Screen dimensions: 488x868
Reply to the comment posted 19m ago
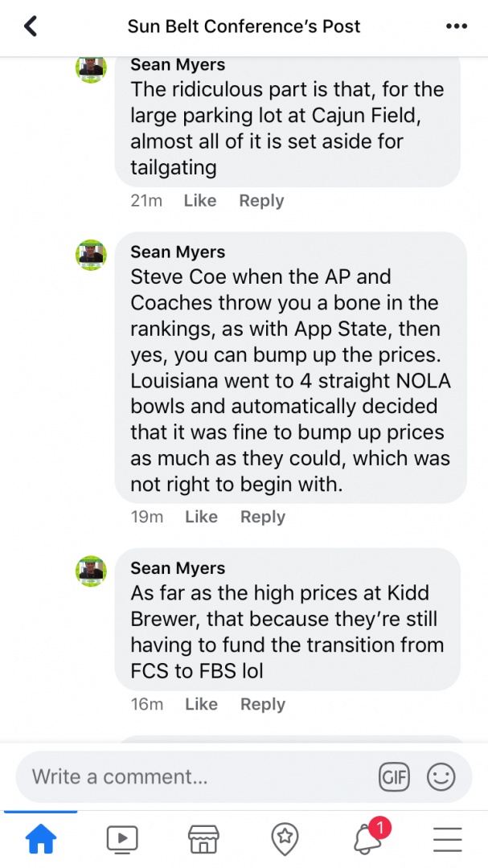pos(263,517)
